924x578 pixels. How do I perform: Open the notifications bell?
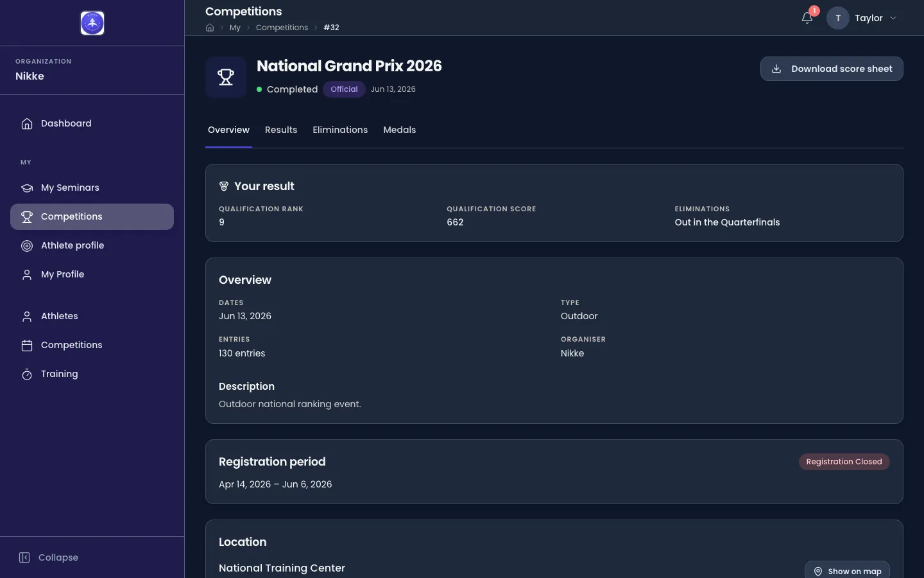pyautogui.click(x=807, y=18)
